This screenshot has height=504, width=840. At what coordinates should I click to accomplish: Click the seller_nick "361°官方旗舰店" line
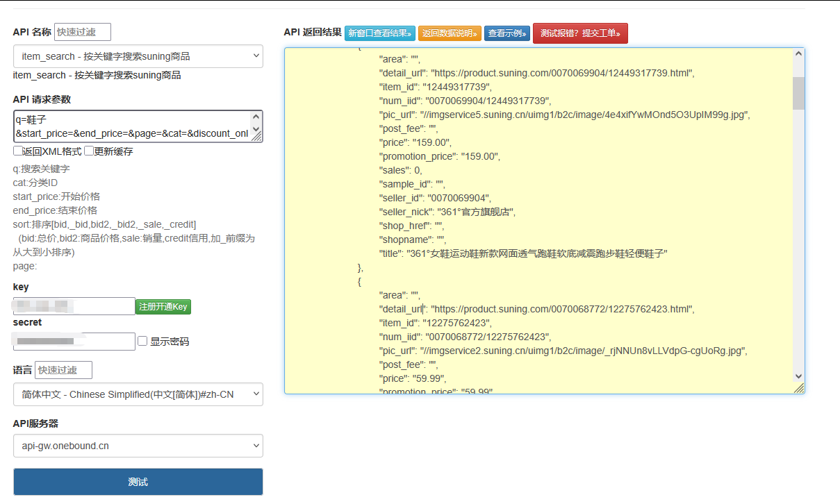pyautogui.click(x=447, y=212)
